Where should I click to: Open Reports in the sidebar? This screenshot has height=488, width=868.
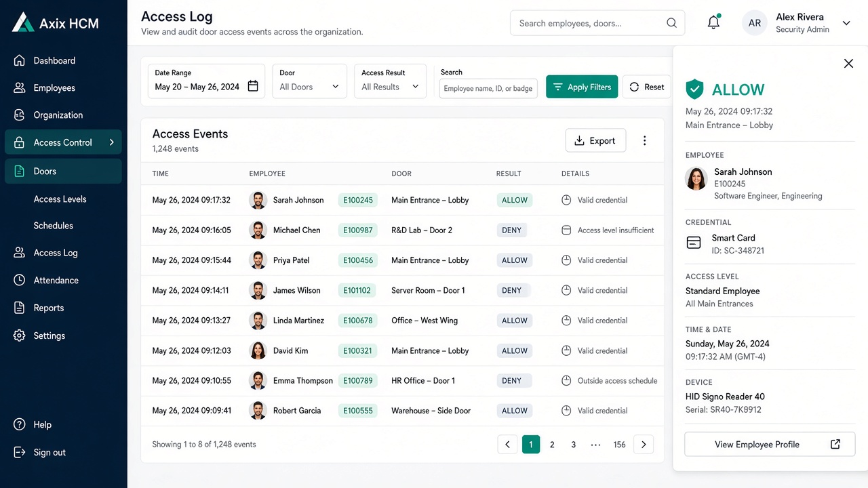[x=49, y=308]
